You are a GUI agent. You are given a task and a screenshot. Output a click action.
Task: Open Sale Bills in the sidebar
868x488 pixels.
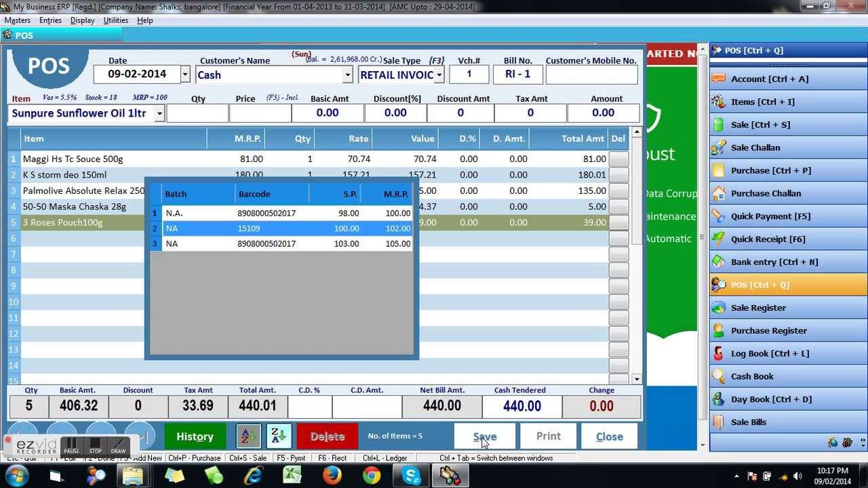788,422
